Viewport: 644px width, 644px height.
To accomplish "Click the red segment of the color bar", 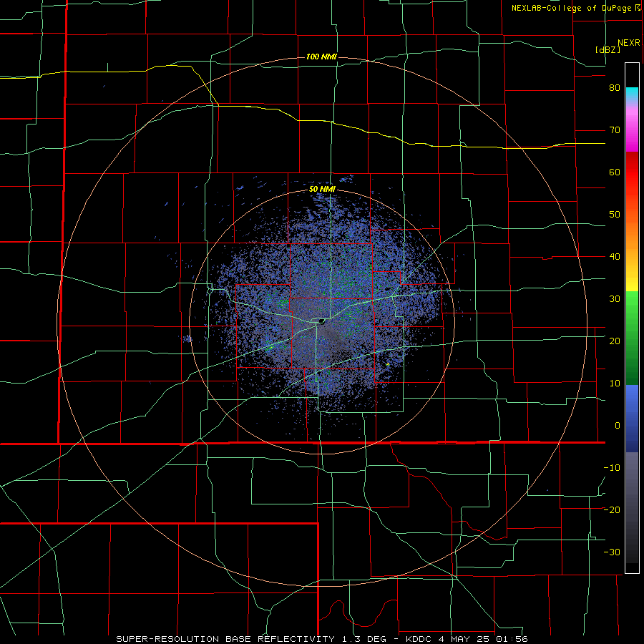I will [632, 172].
